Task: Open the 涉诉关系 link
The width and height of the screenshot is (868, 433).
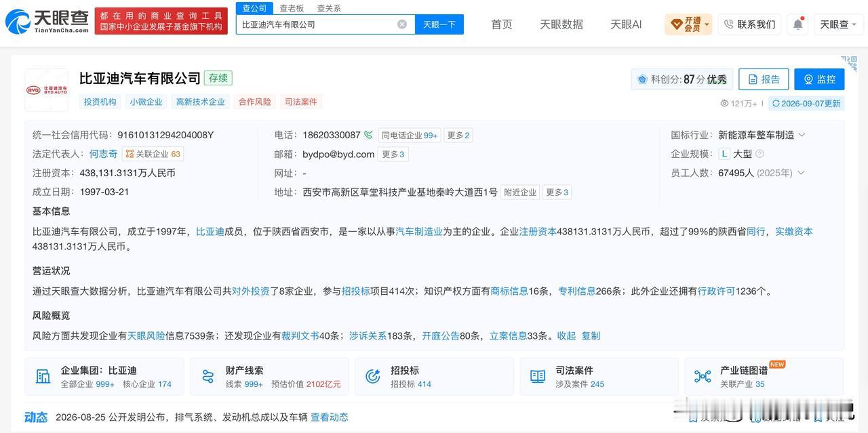Action: point(368,335)
